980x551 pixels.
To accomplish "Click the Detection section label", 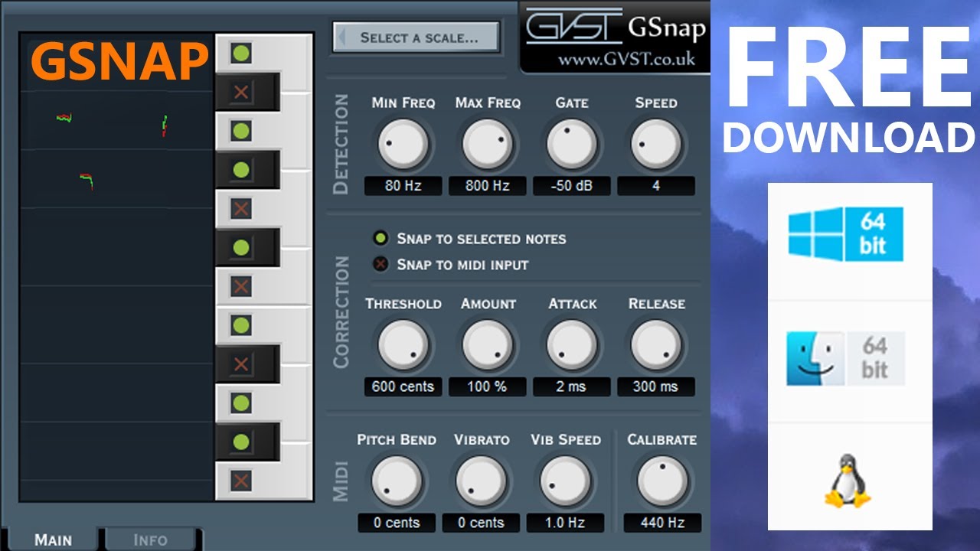I will pos(341,144).
